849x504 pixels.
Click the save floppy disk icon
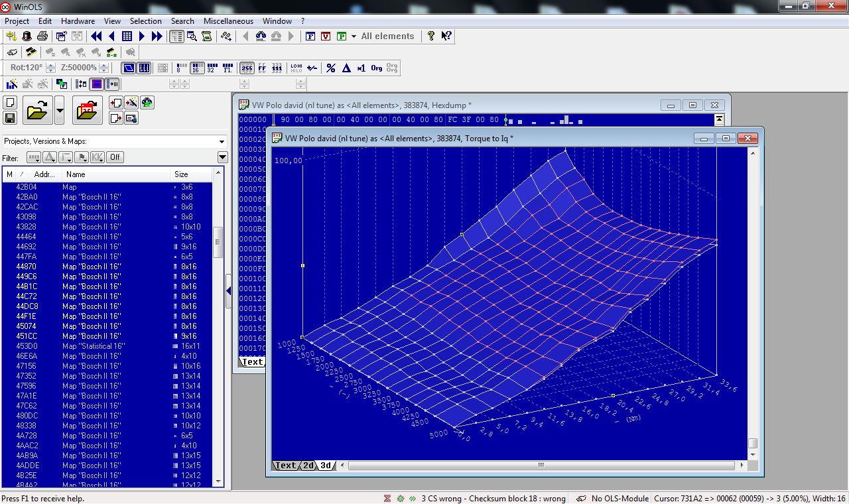pyautogui.click(x=10, y=118)
